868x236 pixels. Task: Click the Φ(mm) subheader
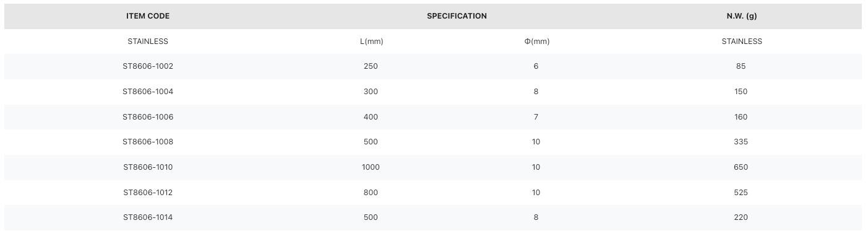click(536, 42)
